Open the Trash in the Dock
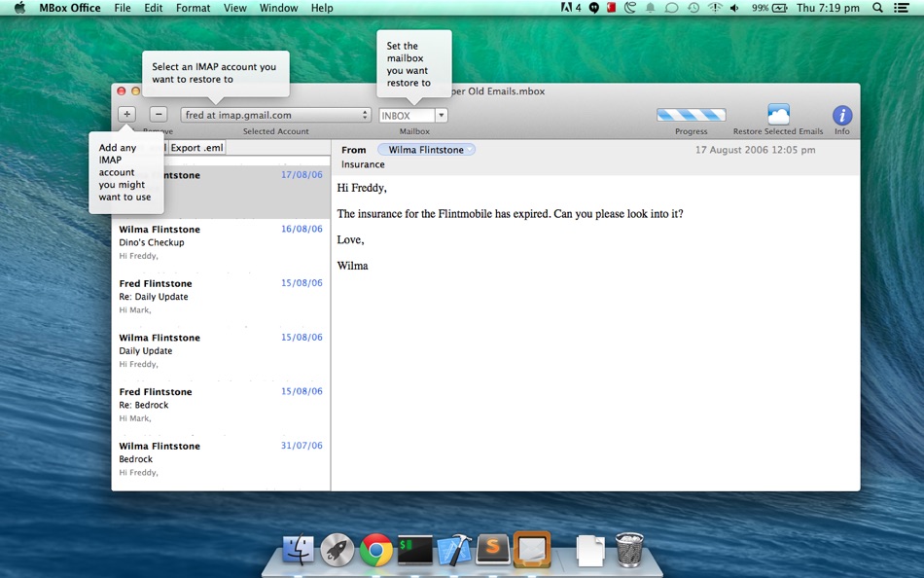Image resolution: width=924 pixels, height=578 pixels. coord(629,550)
